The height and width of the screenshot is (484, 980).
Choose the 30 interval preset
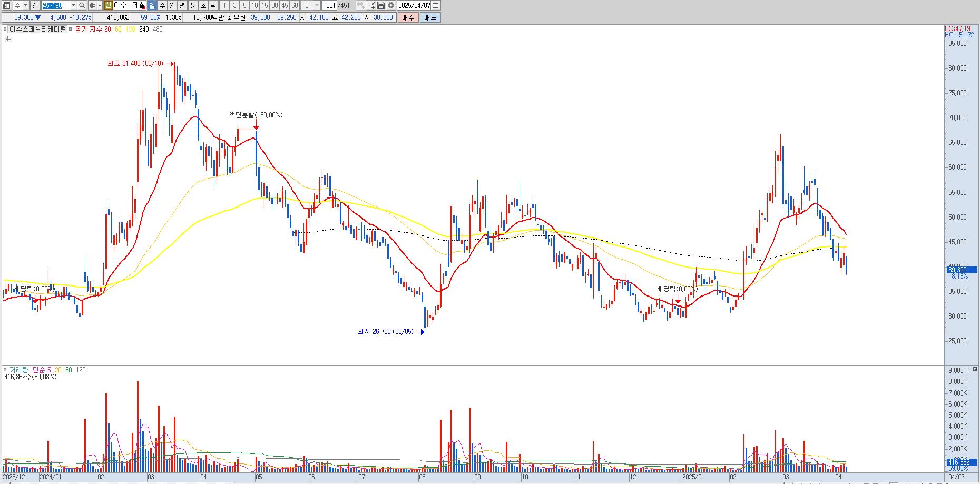click(x=275, y=5)
